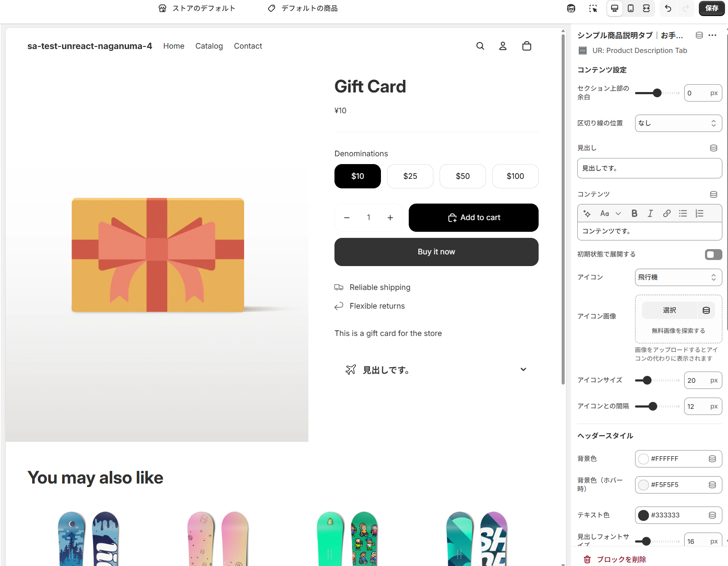Click the 保存 save button
Viewport: 728px width, 566px height.
click(x=711, y=8)
